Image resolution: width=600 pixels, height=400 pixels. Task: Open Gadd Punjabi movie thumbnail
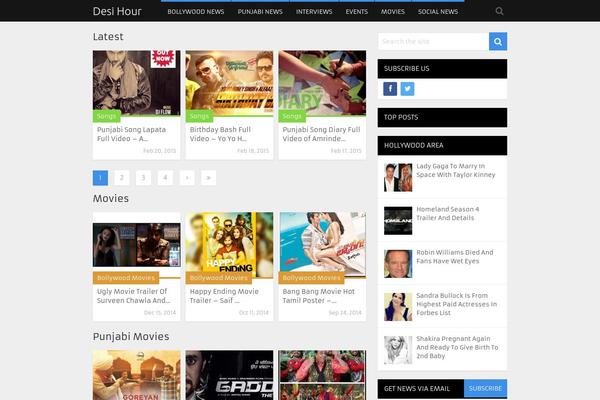pyautogui.click(x=229, y=375)
